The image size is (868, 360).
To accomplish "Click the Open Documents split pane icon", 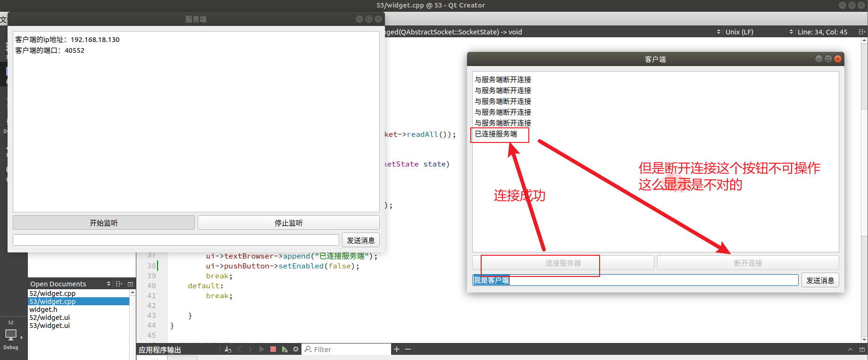I will tap(119, 284).
